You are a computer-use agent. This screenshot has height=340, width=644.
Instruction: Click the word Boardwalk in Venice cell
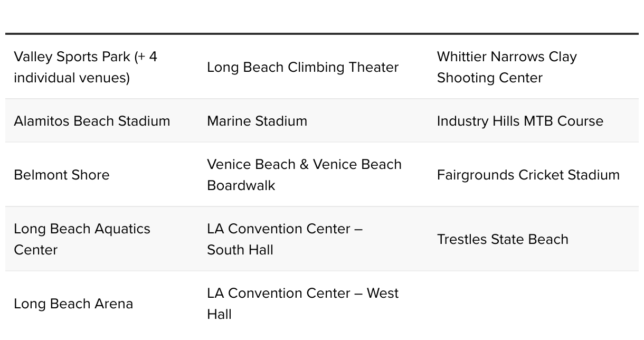click(x=241, y=185)
